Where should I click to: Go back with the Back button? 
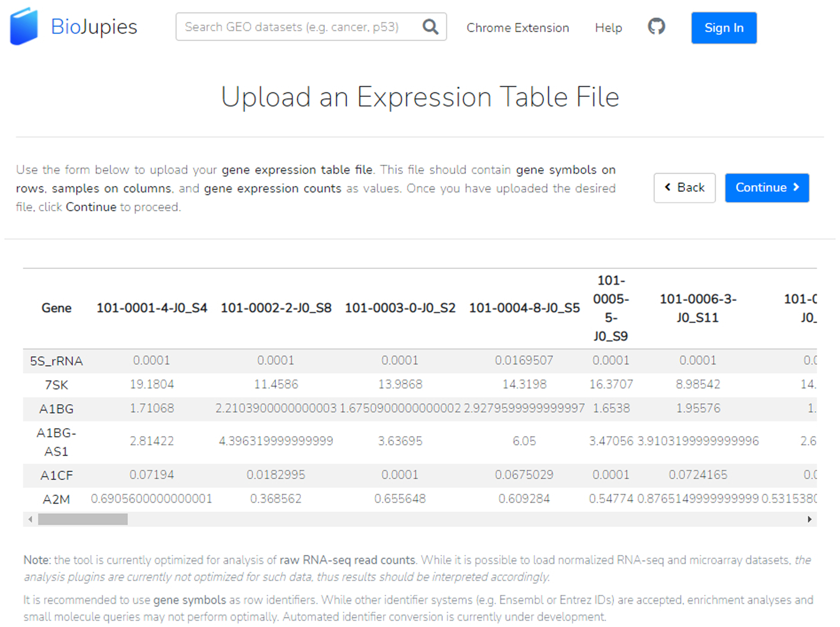coord(684,188)
